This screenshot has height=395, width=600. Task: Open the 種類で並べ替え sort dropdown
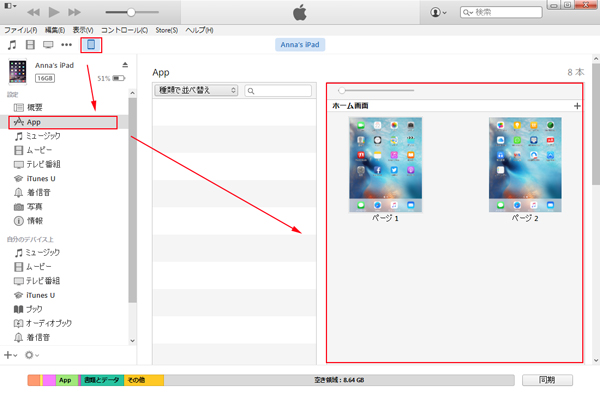(x=196, y=90)
